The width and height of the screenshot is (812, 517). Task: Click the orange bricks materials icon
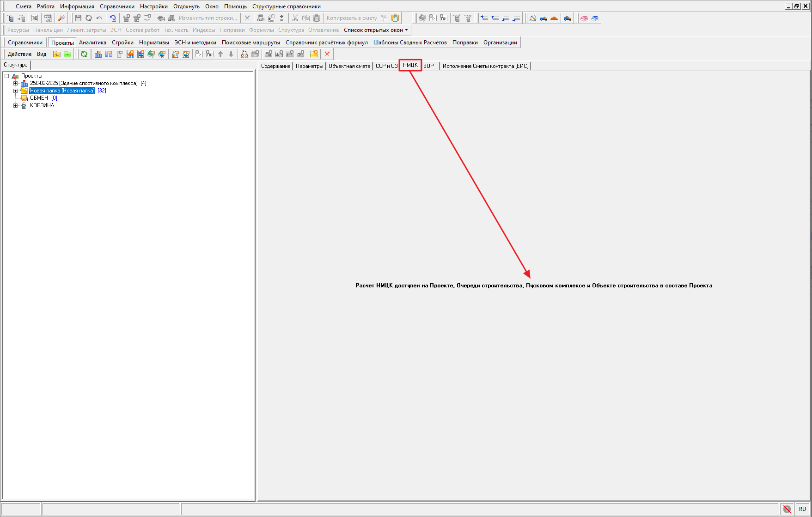554,18
